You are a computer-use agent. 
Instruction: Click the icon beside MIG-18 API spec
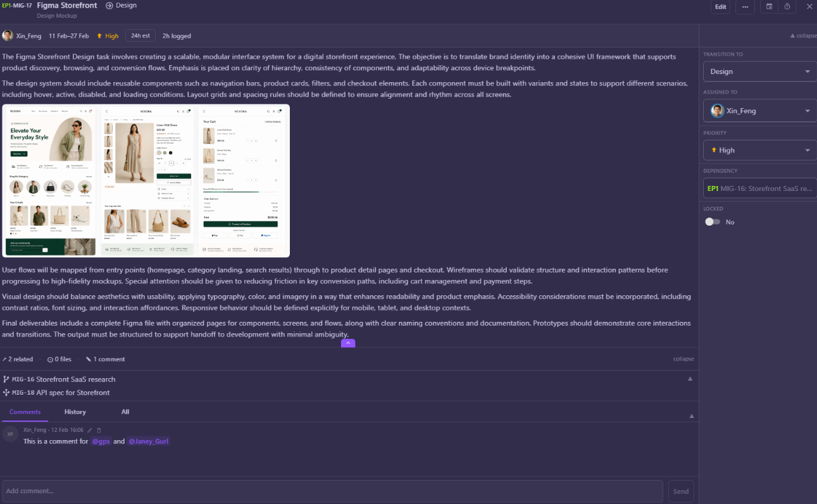pos(6,391)
